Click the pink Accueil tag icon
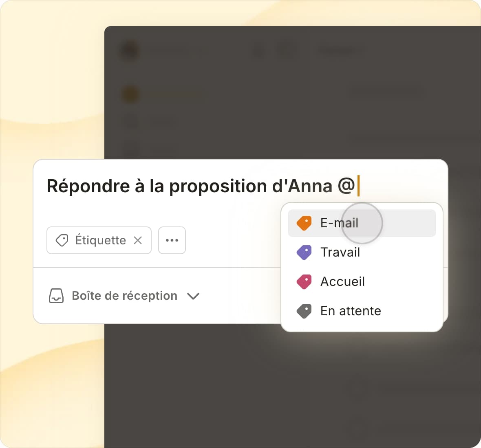 pos(304,282)
